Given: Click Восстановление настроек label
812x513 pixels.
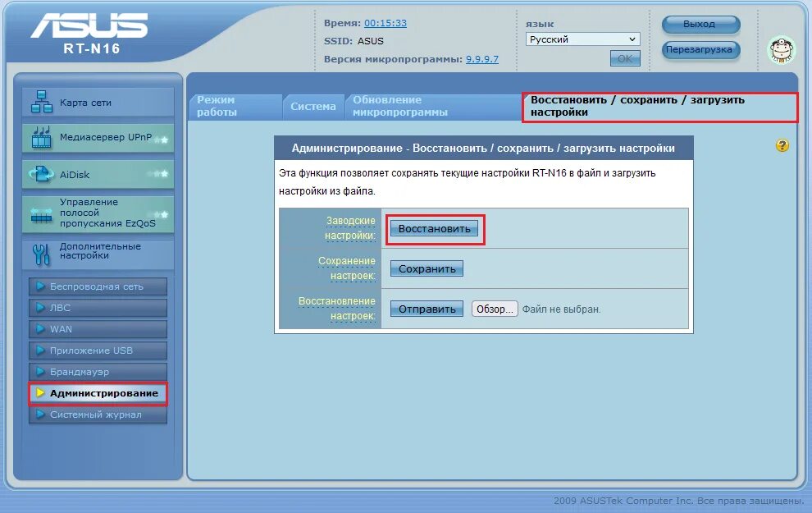Looking at the screenshot, I should pos(337,309).
